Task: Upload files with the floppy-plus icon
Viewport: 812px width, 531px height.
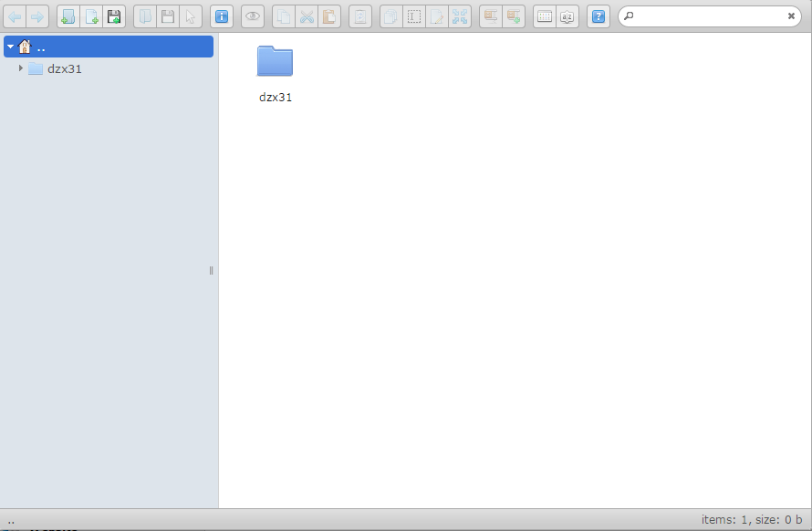Action: pyautogui.click(x=114, y=16)
